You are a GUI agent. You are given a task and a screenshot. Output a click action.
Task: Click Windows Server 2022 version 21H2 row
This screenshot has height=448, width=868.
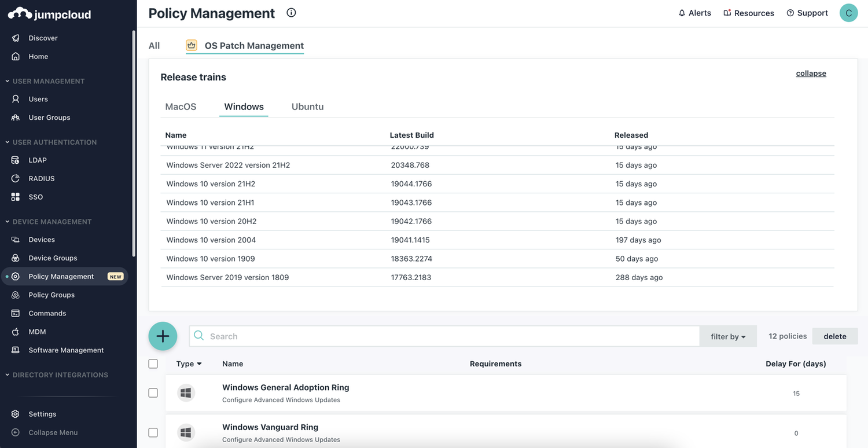coord(498,165)
